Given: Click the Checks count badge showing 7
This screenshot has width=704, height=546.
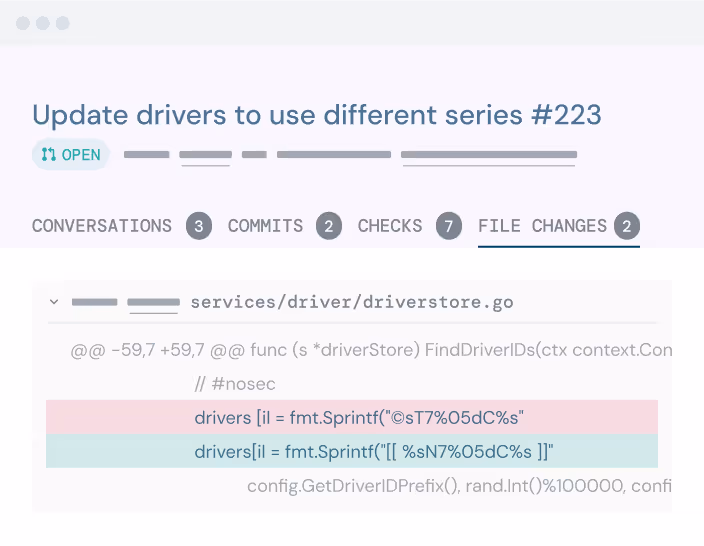Looking at the screenshot, I should coord(449,227).
